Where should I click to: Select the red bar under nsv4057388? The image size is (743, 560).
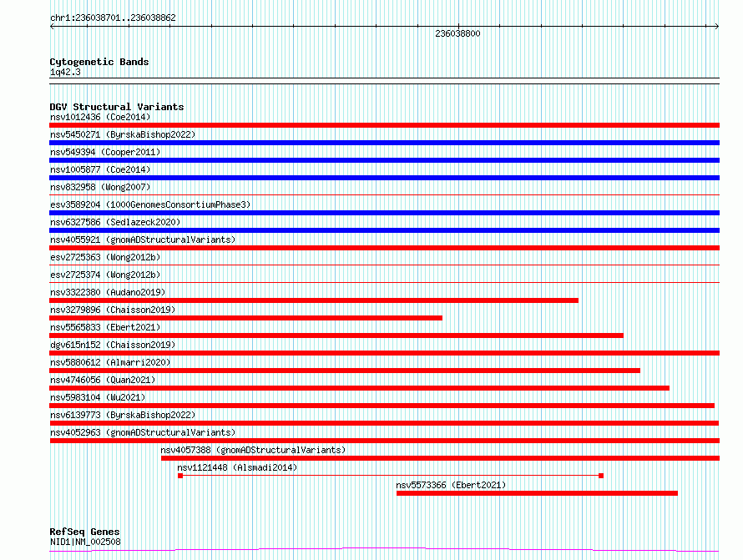point(440,458)
